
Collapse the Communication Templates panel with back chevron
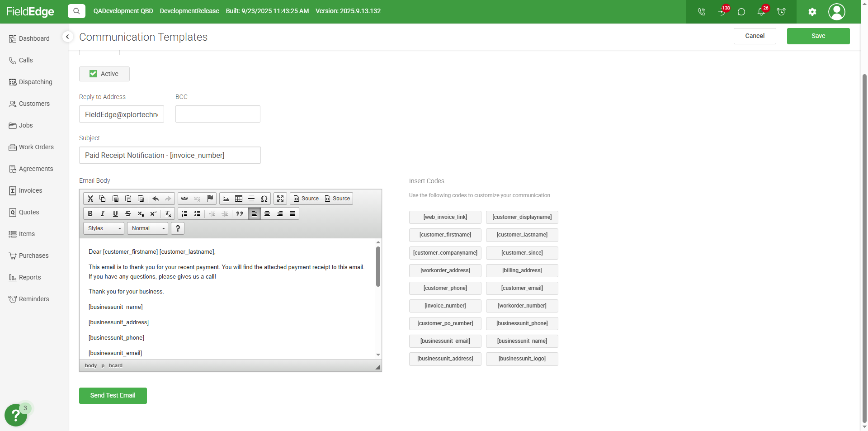[67, 36]
